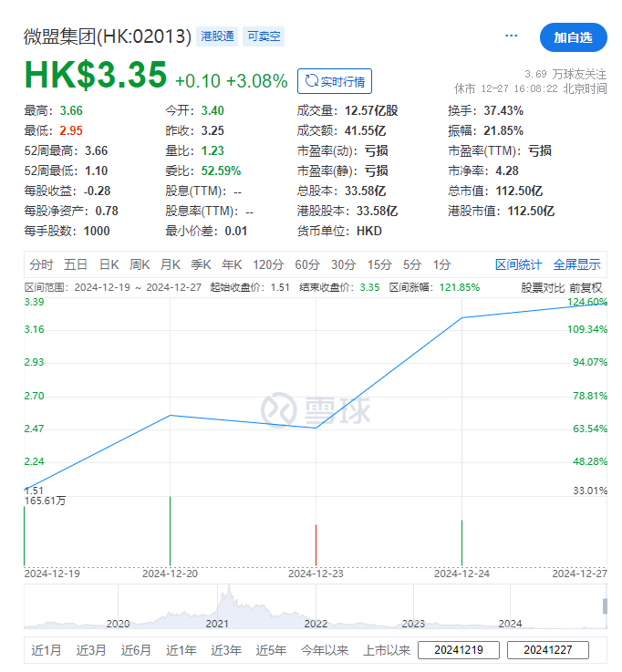Click the 可卖空 tag
This screenshot has width=622, height=672.
[264, 36]
